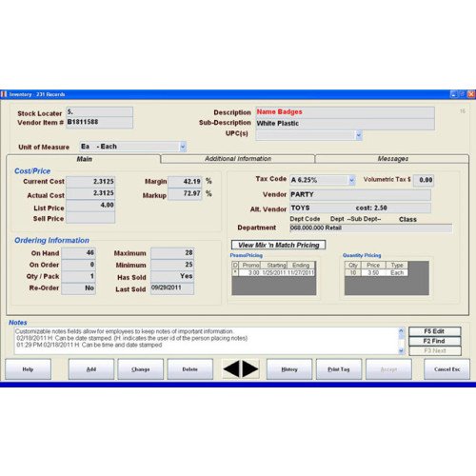Click the Price column header in Quantity Pricing

tap(373, 266)
